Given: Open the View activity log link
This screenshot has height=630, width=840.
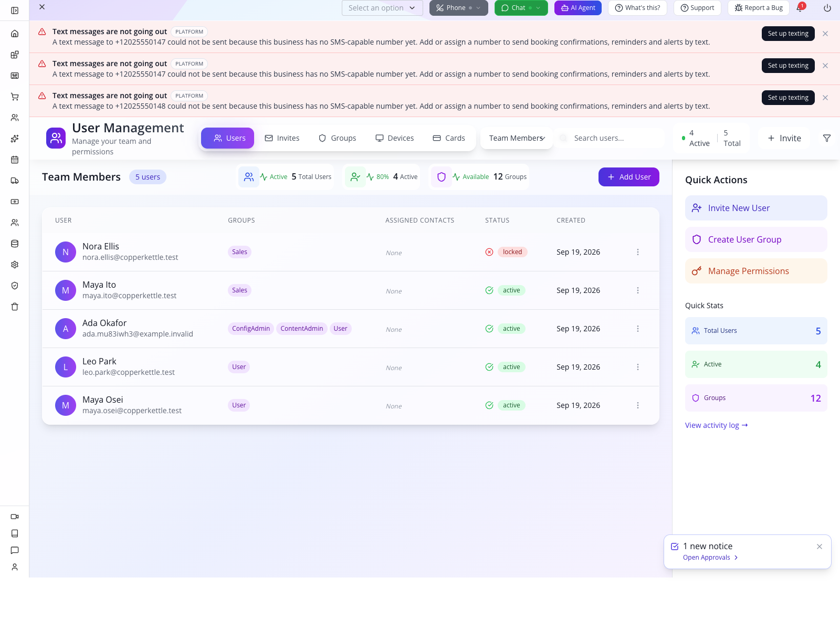Looking at the screenshot, I should pyautogui.click(x=716, y=425).
